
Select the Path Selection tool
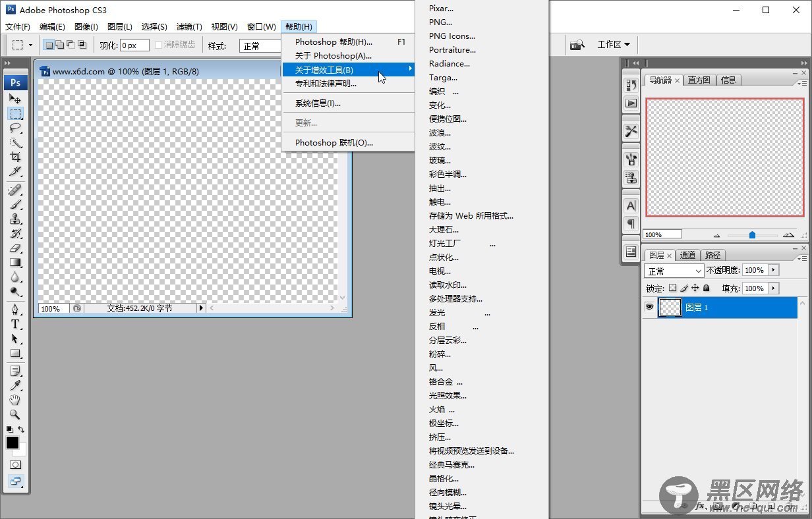(15, 339)
